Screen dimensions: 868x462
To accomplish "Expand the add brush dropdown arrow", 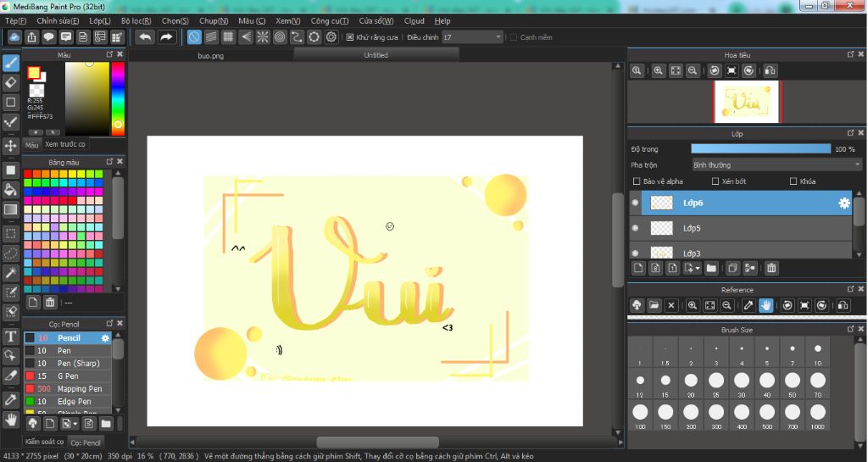I will coord(75,424).
